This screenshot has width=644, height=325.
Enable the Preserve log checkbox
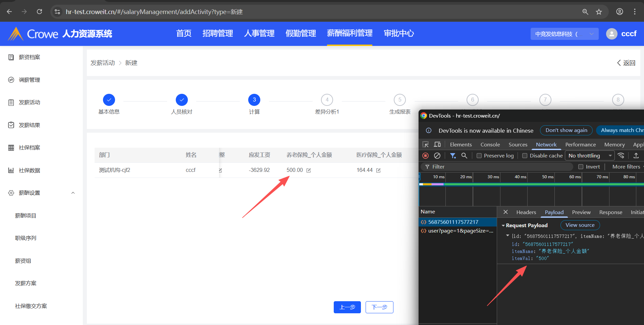[479, 155]
